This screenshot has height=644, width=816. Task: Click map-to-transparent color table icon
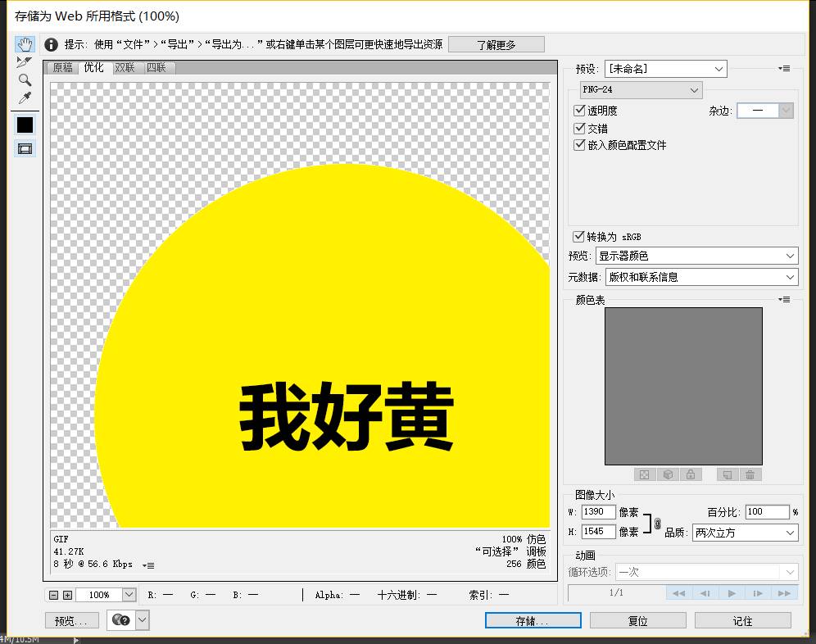[644, 474]
